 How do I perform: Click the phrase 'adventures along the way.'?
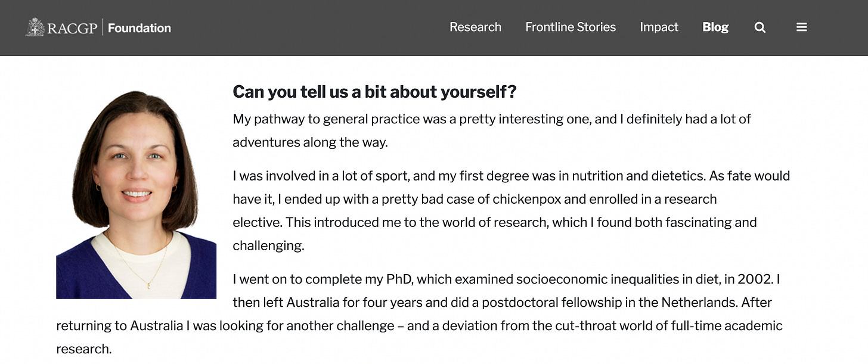coord(310,143)
